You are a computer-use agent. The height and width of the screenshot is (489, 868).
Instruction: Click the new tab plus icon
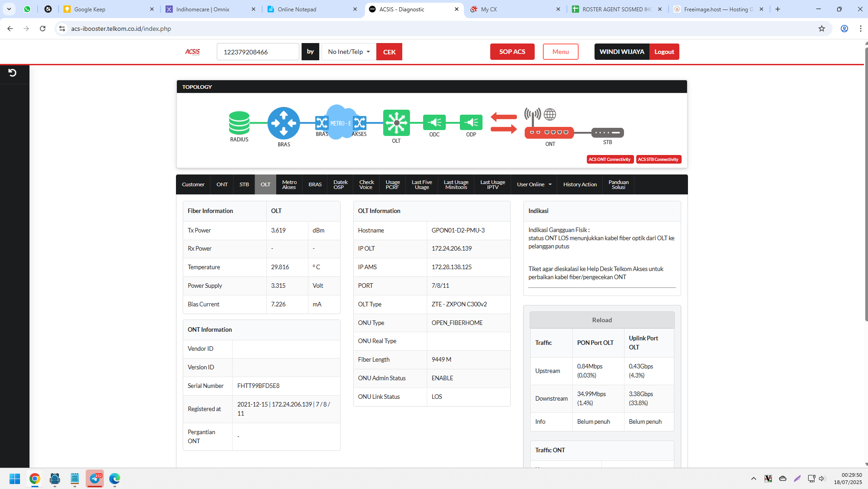click(x=778, y=9)
